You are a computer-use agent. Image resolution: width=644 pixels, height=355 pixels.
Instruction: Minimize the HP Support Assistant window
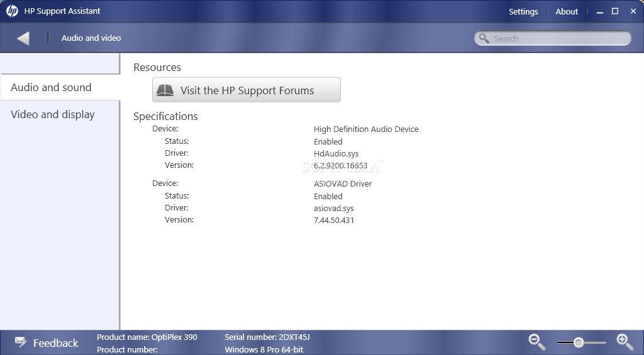pos(600,12)
